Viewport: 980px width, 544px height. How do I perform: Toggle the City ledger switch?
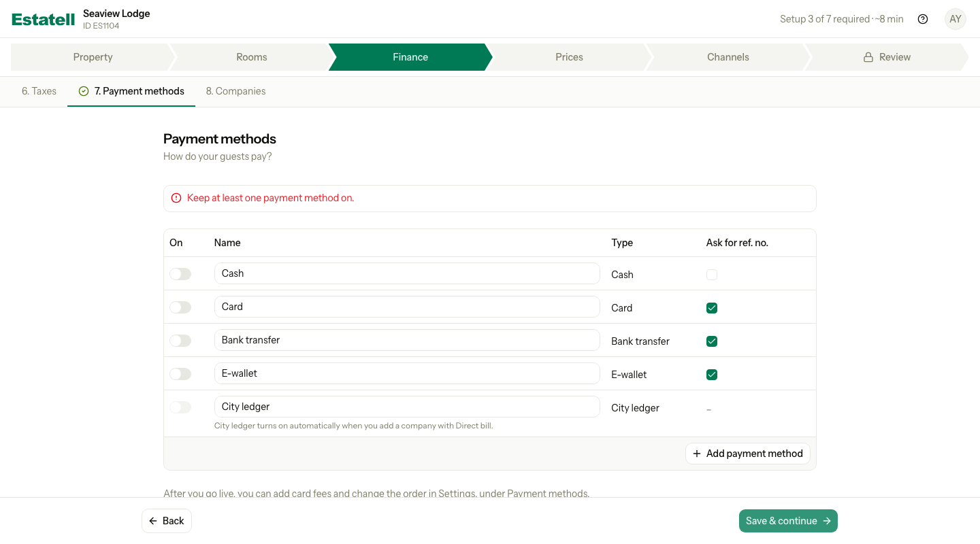[x=180, y=407]
